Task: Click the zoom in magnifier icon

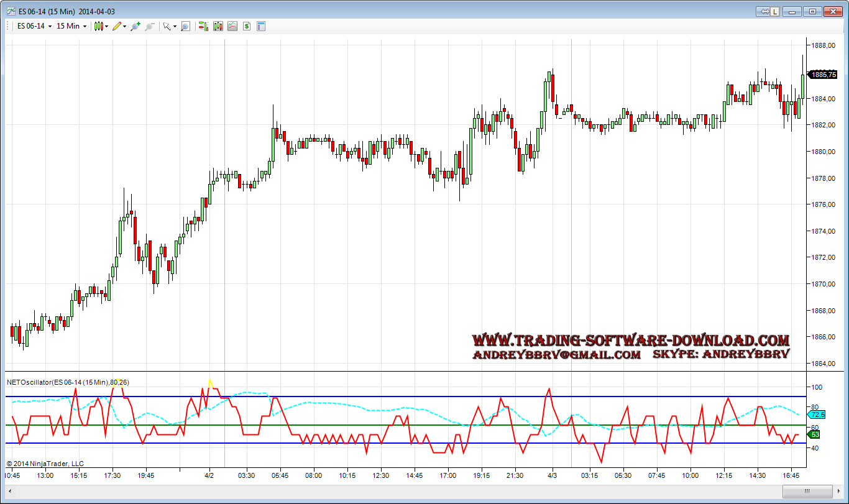Action: click(x=135, y=26)
